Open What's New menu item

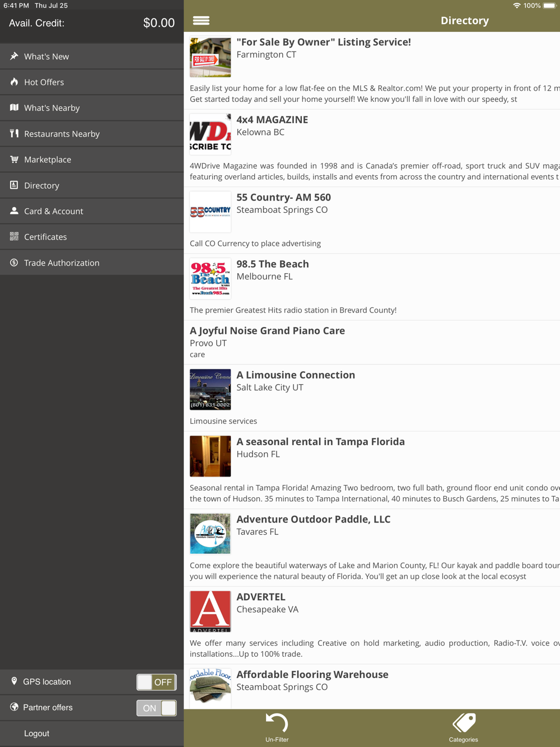[92, 57]
